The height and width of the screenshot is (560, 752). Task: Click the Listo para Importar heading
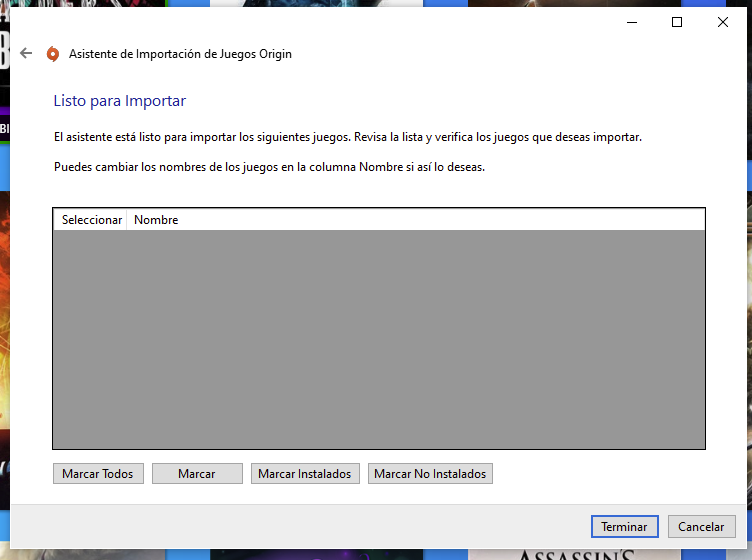click(119, 101)
